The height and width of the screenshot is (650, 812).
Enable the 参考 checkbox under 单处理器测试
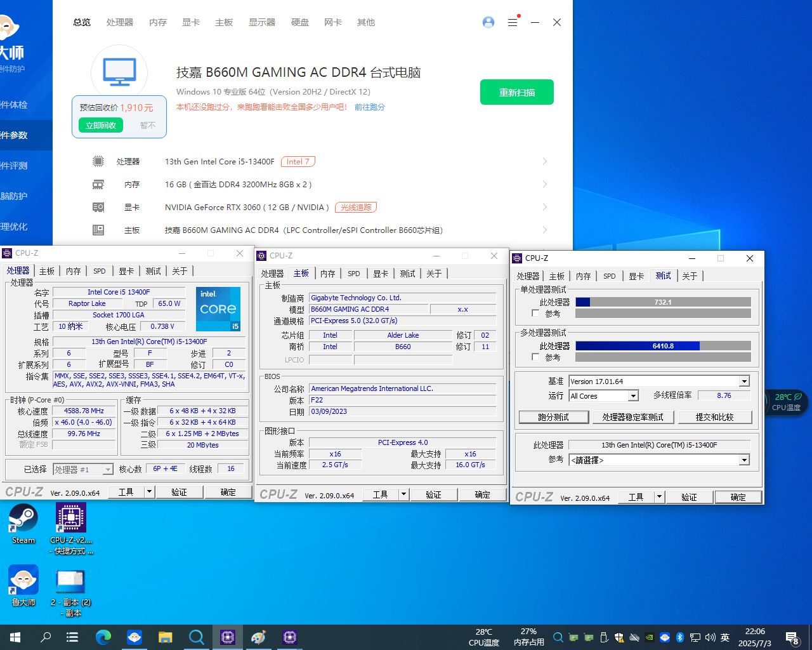click(536, 313)
